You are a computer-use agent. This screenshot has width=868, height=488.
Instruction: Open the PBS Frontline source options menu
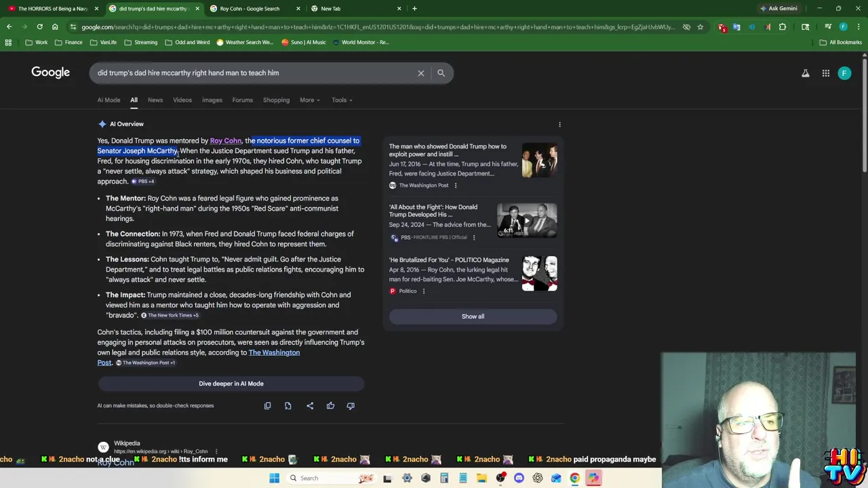point(473,237)
